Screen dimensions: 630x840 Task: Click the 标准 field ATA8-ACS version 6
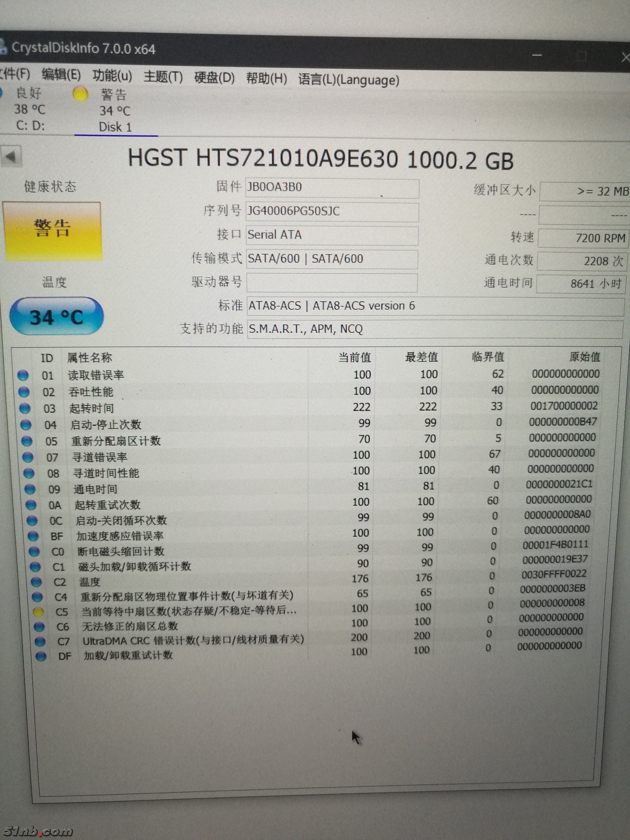tap(436, 306)
